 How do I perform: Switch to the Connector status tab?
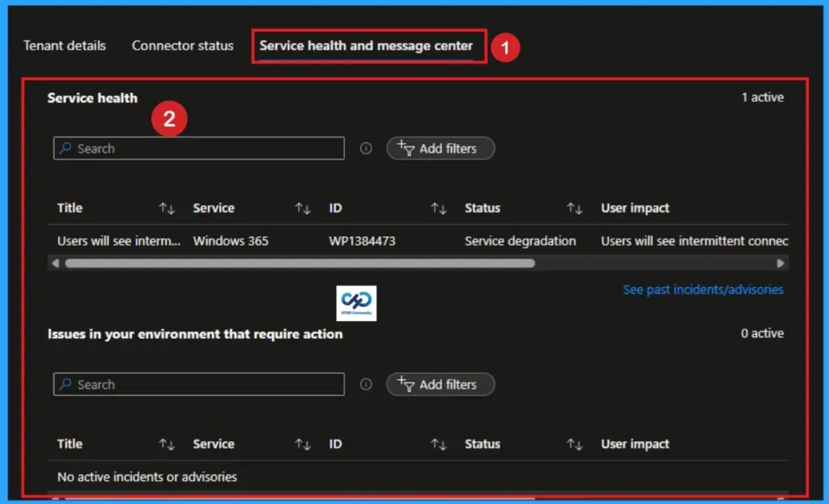point(182,45)
